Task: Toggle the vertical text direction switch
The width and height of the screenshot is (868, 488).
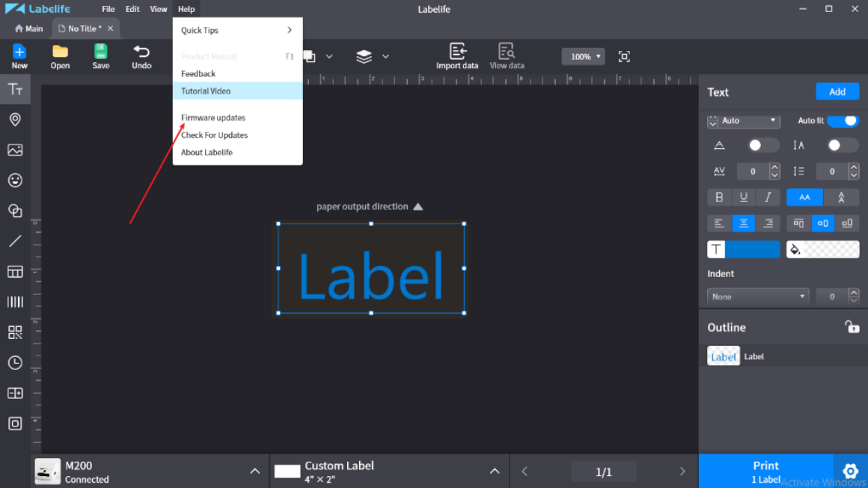Action: click(x=843, y=145)
